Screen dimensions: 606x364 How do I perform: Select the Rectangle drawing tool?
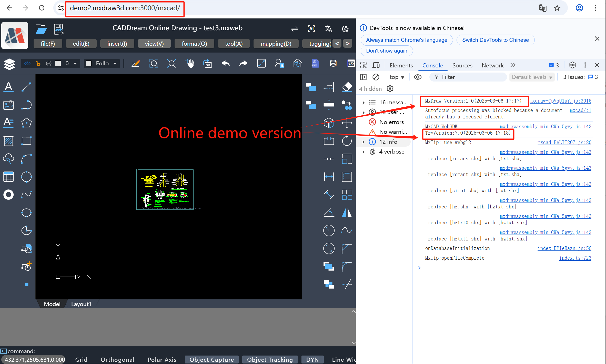pos(26,141)
